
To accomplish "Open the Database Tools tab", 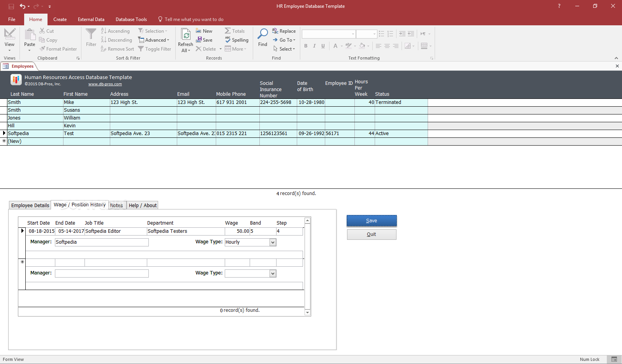I will [131, 19].
